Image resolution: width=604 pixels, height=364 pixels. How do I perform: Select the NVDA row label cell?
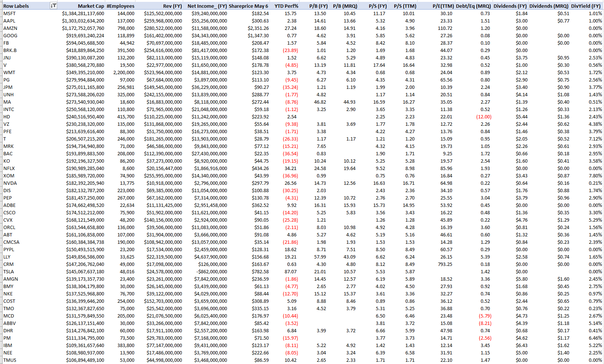coord(10,183)
